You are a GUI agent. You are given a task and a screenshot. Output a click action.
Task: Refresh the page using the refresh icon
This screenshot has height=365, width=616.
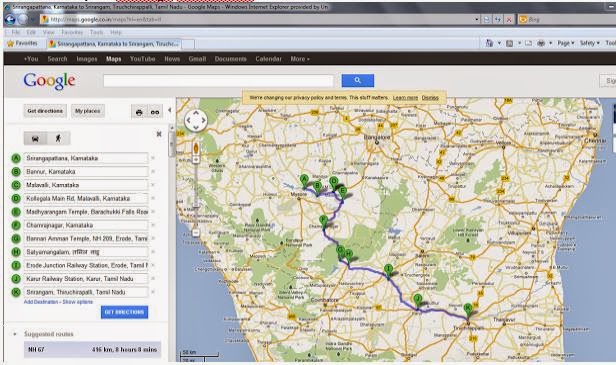[497, 19]
